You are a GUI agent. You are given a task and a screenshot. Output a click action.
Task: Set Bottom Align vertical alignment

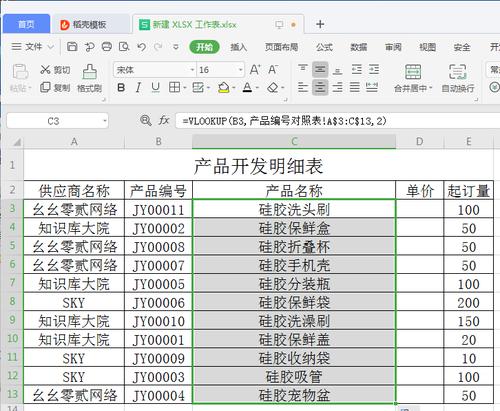[338, 70]
